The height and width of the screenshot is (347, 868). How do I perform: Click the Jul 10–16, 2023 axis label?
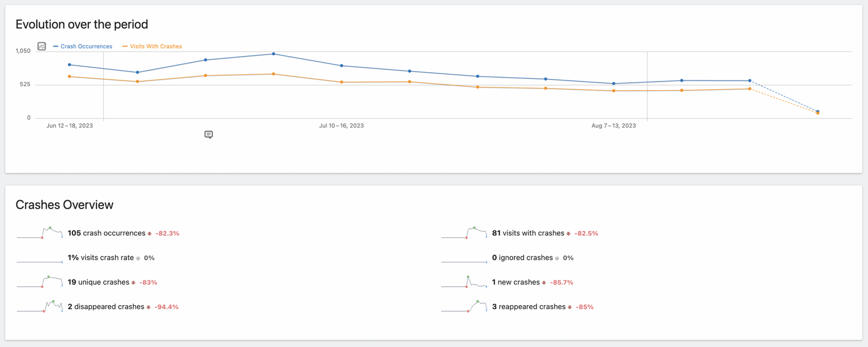[x=341, y=126]
